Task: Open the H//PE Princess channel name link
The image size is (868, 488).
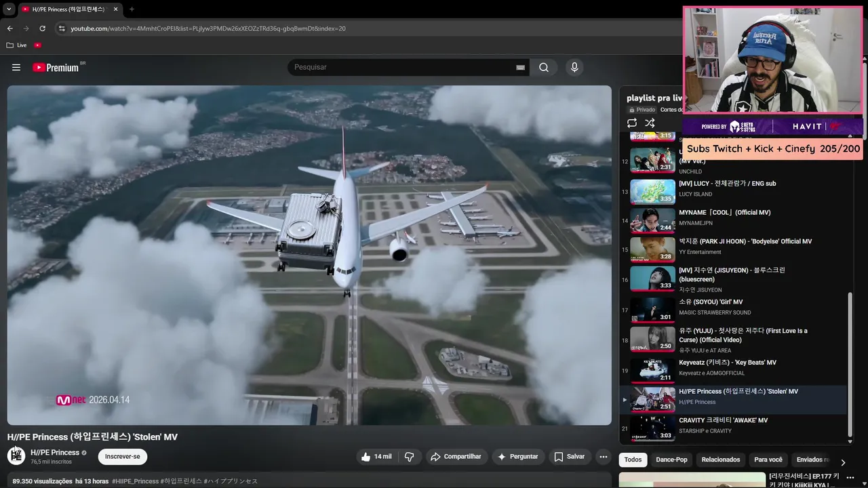Action: pos(55,452)
